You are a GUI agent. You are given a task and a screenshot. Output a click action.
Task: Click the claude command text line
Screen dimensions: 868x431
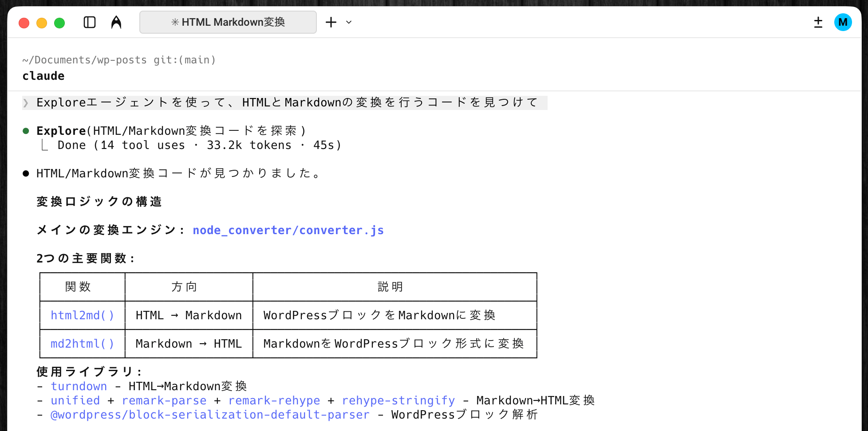point(43,76)
